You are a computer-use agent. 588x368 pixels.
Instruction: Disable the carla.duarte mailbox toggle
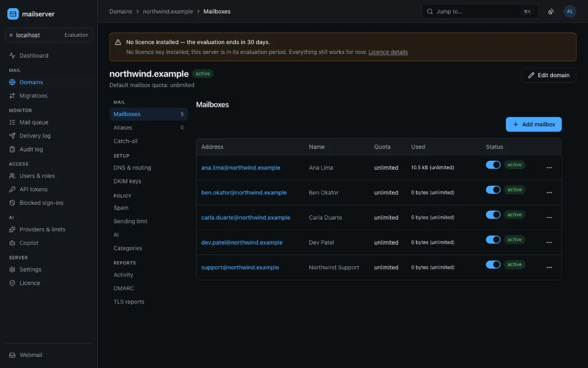pyautogui.click(x=492, y=215)
